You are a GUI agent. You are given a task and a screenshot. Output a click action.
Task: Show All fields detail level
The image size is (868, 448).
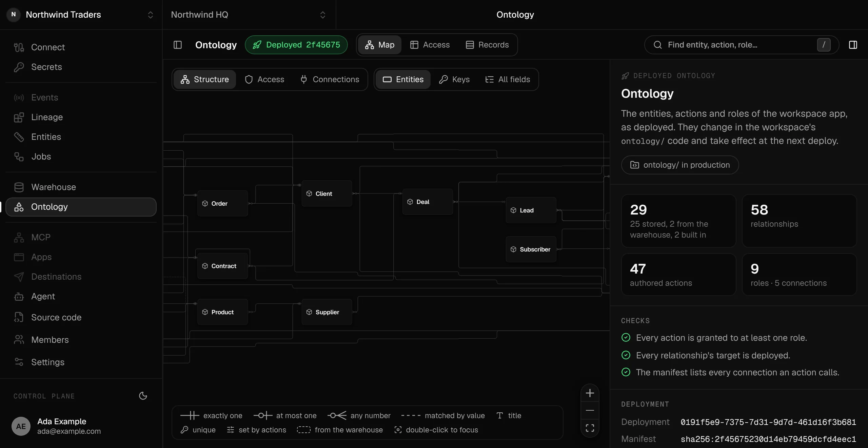(x=508, y=79)
